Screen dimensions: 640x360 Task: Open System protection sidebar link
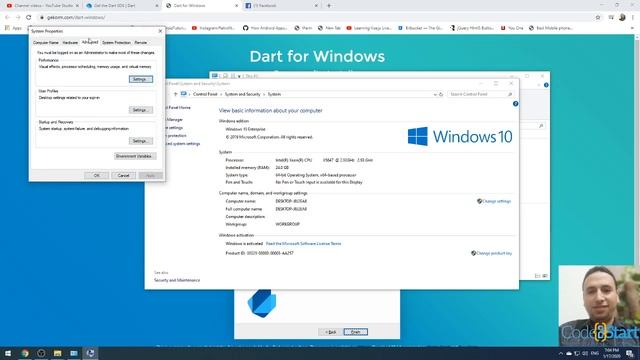[176, 136]
